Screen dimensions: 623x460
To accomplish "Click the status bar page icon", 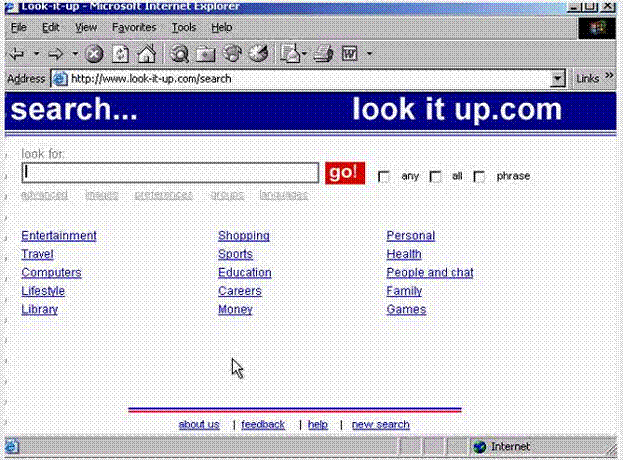I will click(x=12, y=446).
